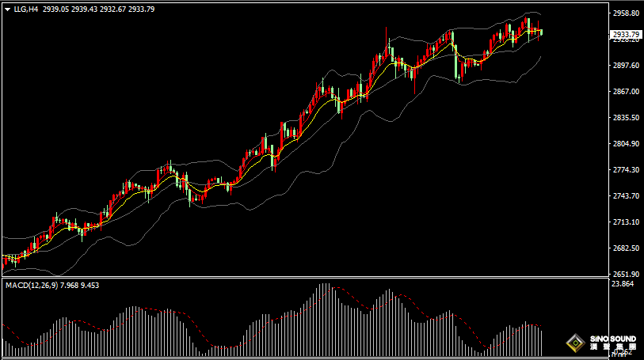Click the 2774.30 price axis label
This screenshot has width=644, height=360.
626,170
